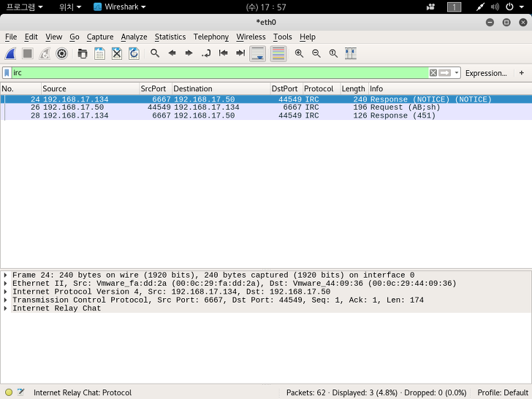
Task: Sort by the Info column header
Action: [x=450, y=88]
